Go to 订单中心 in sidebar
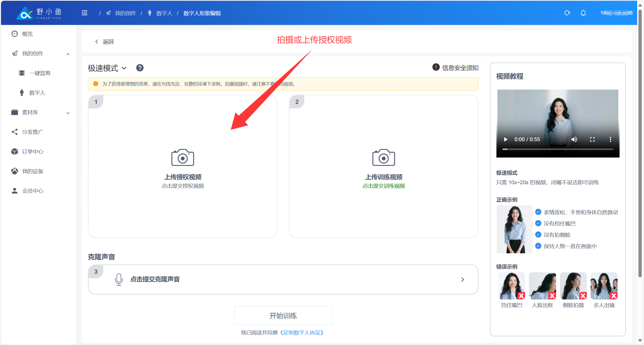The image size is (644, 345). 32,151
